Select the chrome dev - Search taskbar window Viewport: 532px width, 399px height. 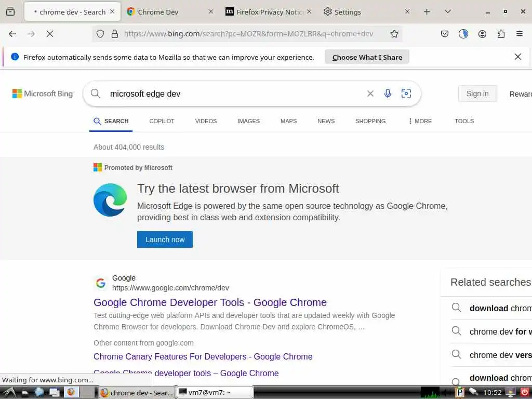pos(137,393)
